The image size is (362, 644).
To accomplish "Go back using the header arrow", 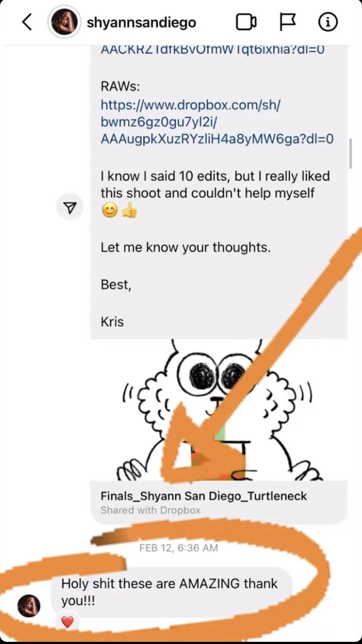I will coord(27,22).
